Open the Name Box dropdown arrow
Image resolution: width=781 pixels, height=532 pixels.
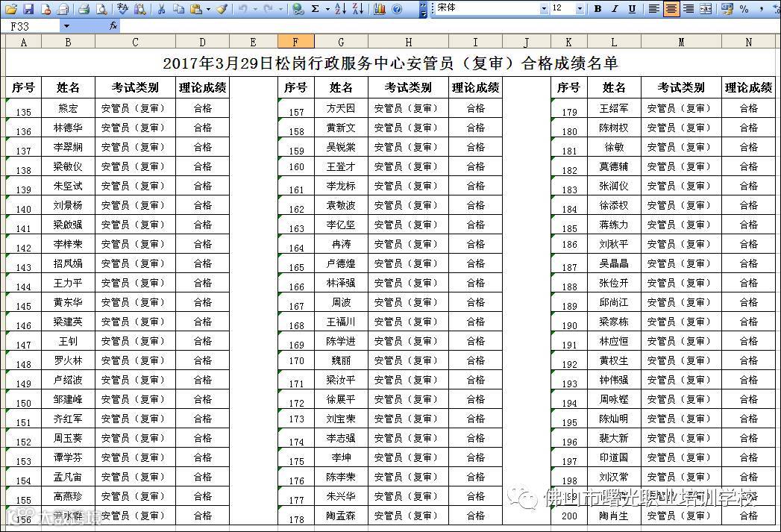(x=66, y=26)
